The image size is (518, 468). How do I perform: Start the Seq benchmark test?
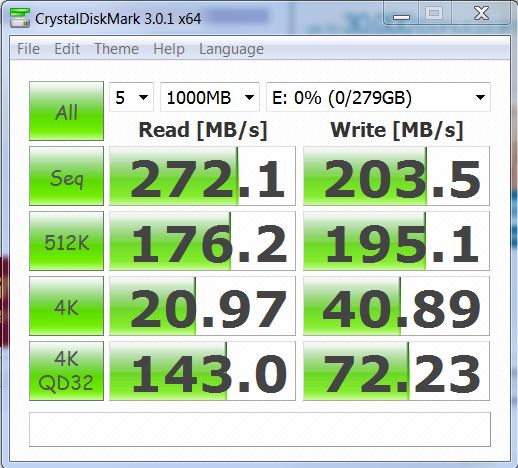click(66, 176)
